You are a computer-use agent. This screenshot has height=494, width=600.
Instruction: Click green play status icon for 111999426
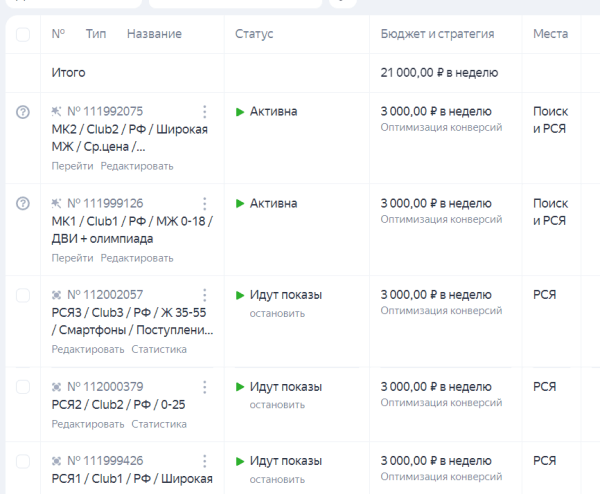240,461
